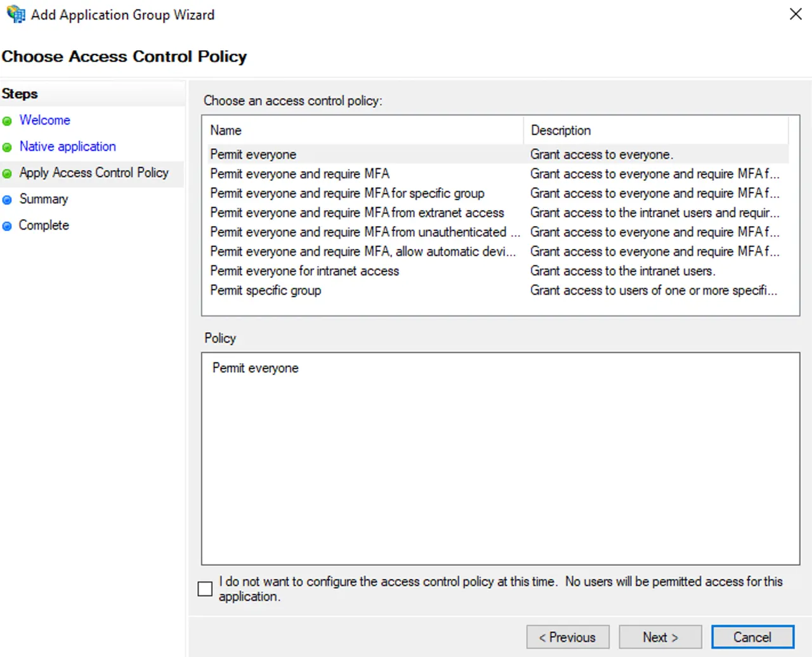Cancel the wizard
Viewport: 812px width, 657px height.
[752, 637]
